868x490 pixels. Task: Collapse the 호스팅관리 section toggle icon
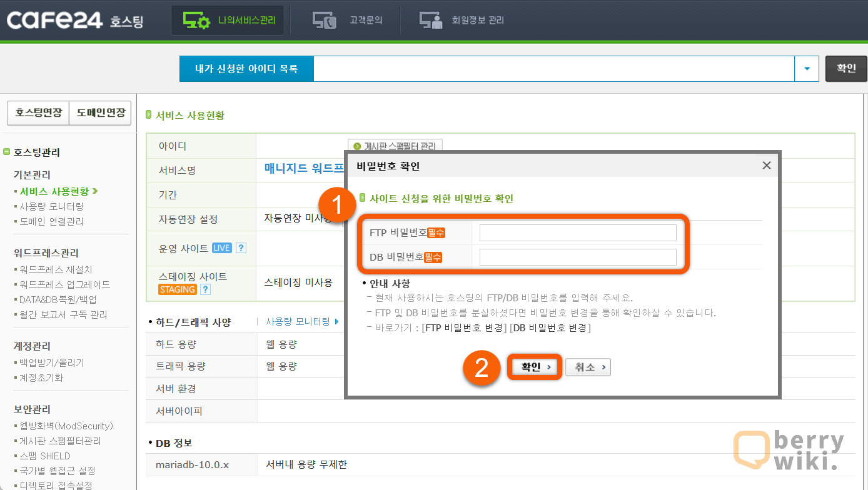pos(6,152)
